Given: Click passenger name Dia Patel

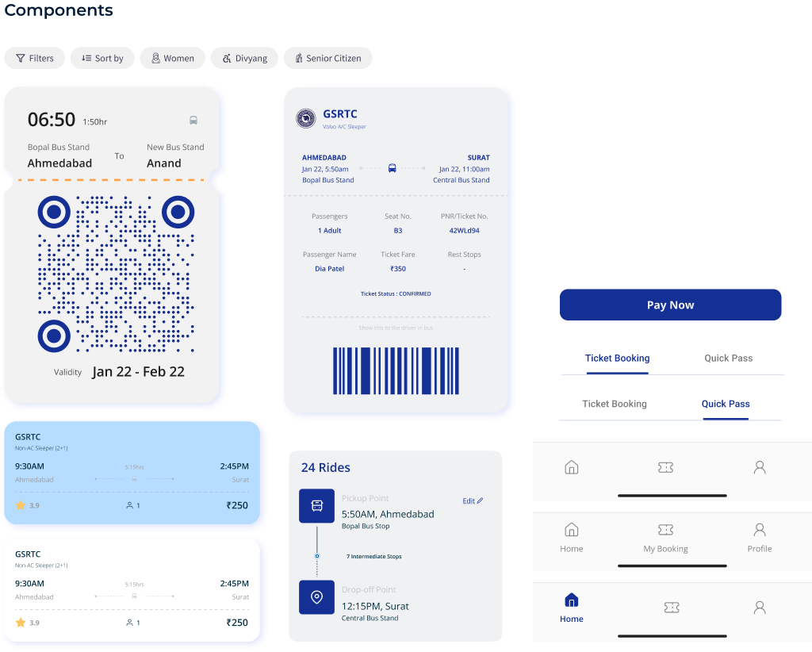Looking at the screenshot, I should [329, 269].
